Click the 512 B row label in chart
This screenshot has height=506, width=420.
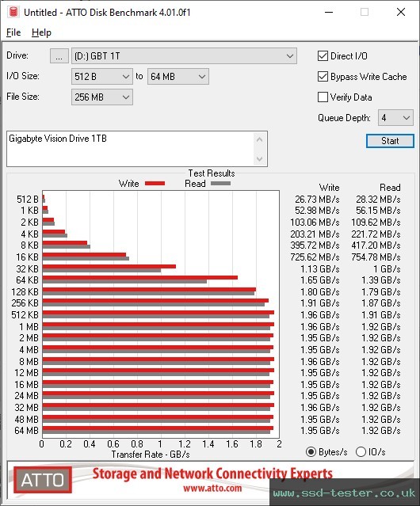(28, 200)
